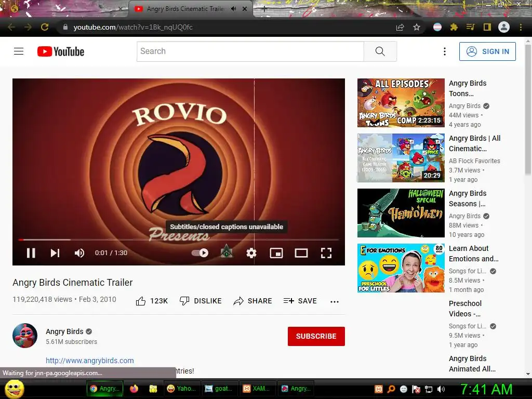Open the Chrome three-dot menu
532x399 pixels.
[x=521, y=27]
